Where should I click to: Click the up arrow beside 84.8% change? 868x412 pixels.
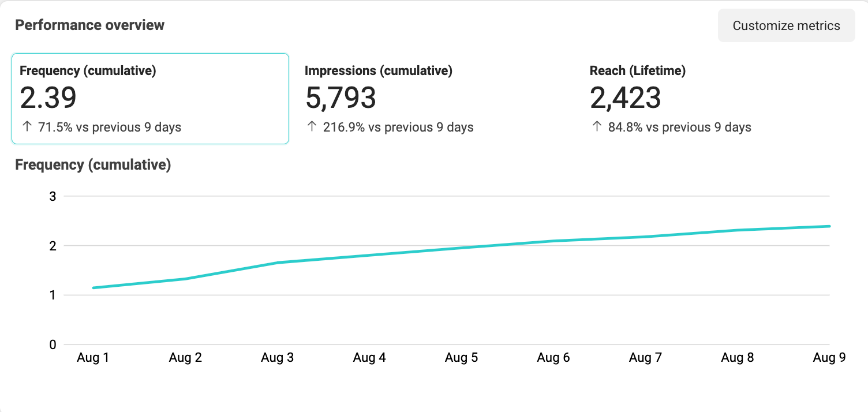597,127
